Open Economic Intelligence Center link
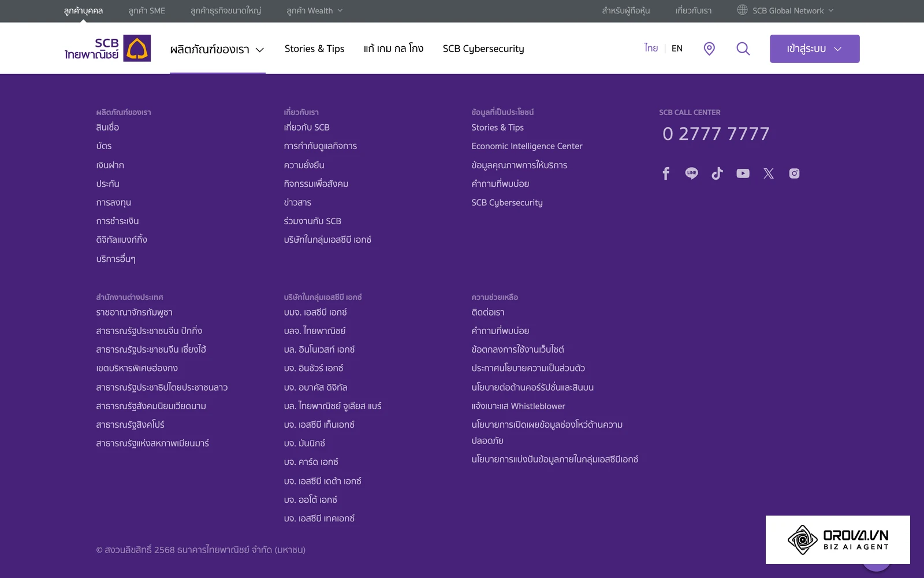924x578 pixels. 527,146
